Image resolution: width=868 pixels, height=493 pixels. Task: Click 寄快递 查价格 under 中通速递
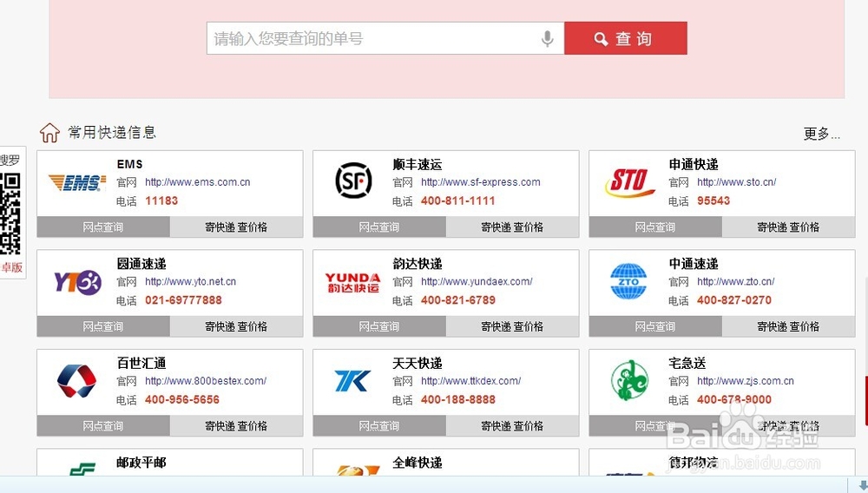pos(788,326)
